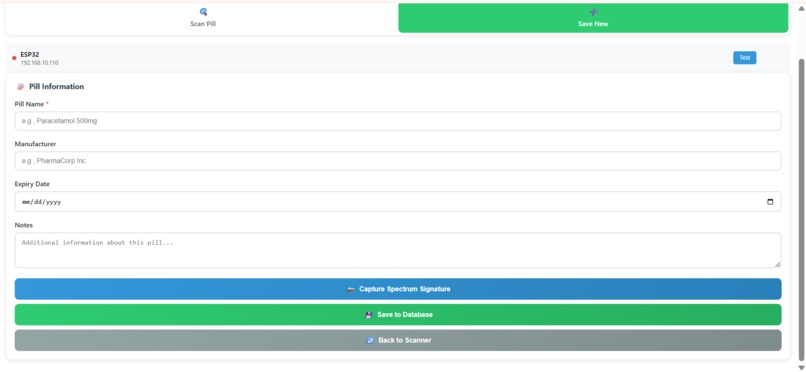Click the page scrollbar up arrow
806x372 pixels.
801,9
